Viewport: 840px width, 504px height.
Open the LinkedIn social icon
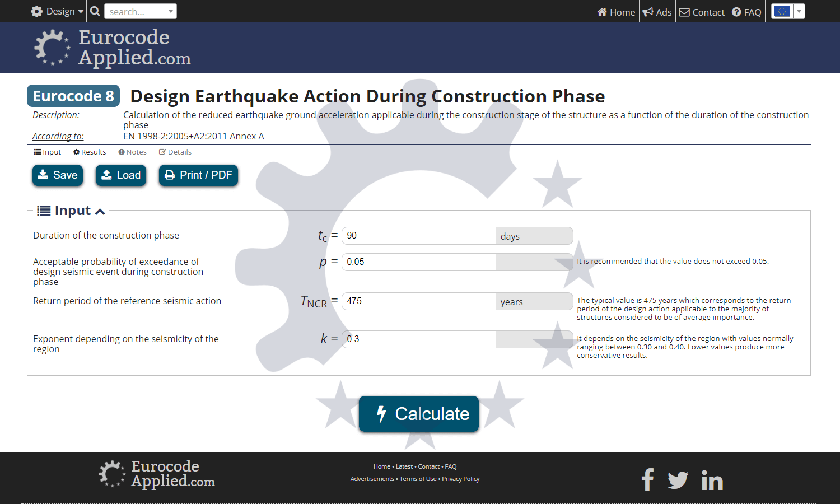point(712,479)
